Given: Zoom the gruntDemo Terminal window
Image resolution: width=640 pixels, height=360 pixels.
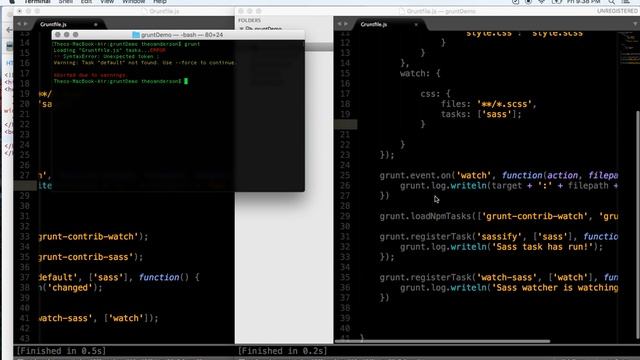Looking at the screenshot, I should click(x=76, y=35).
